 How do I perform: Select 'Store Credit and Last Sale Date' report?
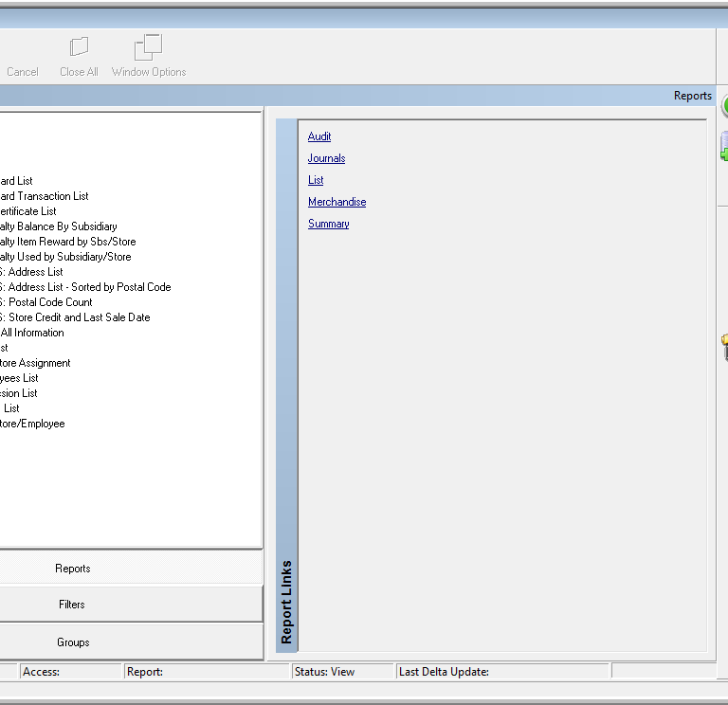pyautogui.click(x=79, y=317)
